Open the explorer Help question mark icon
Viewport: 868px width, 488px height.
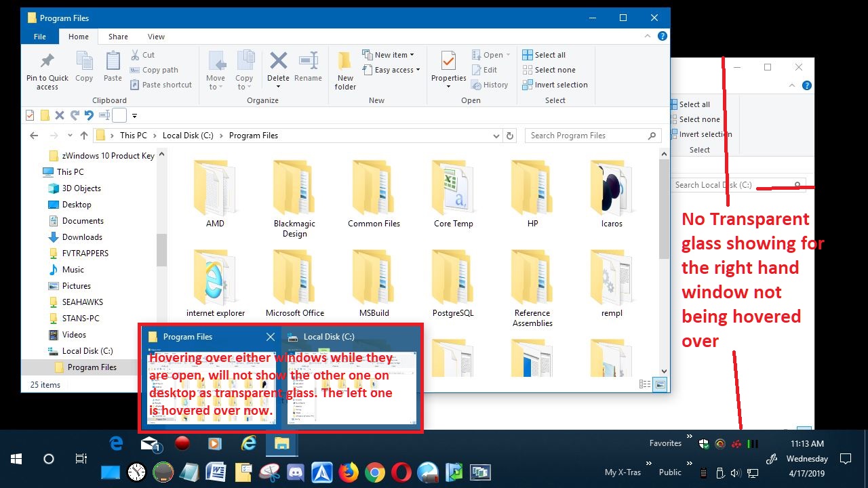point(663,37)
